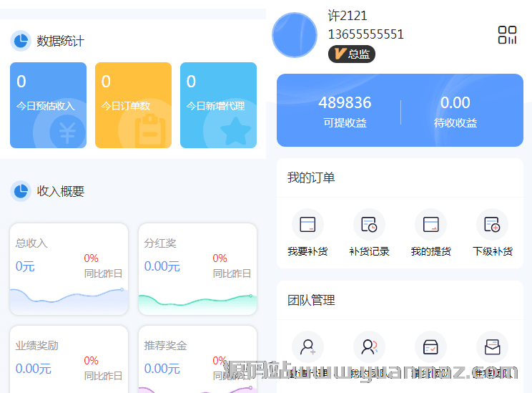Click the 总收入 blue trend chart
The height and width of the screenshot is (393, 532).
(x=69, y=301)
